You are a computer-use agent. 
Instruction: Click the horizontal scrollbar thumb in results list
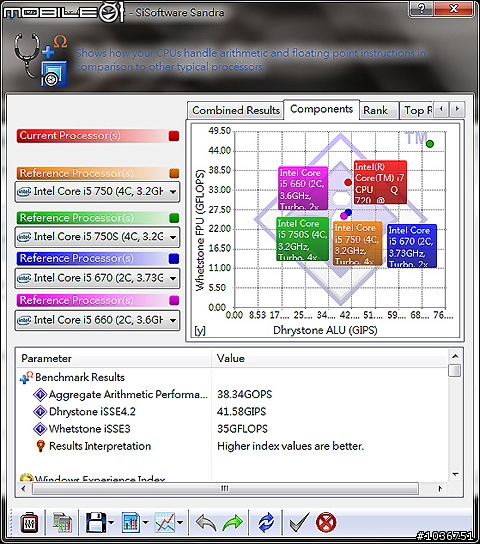click(x=225, y=488)
